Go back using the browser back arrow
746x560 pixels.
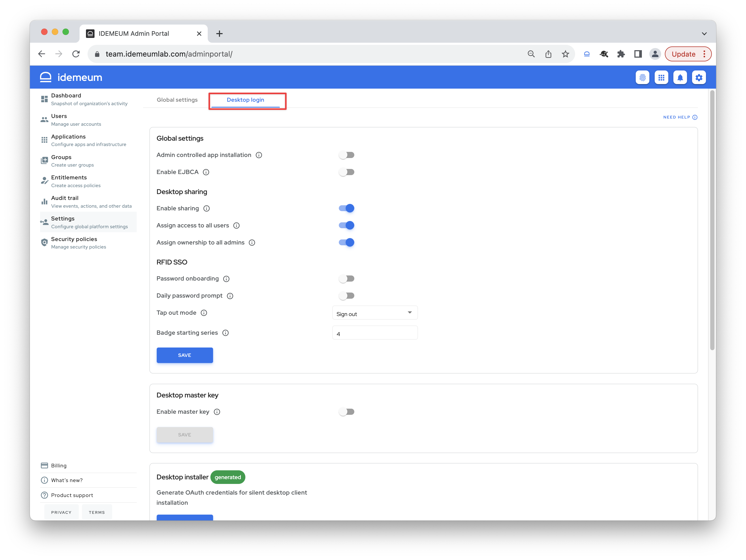tap(41, 54)
